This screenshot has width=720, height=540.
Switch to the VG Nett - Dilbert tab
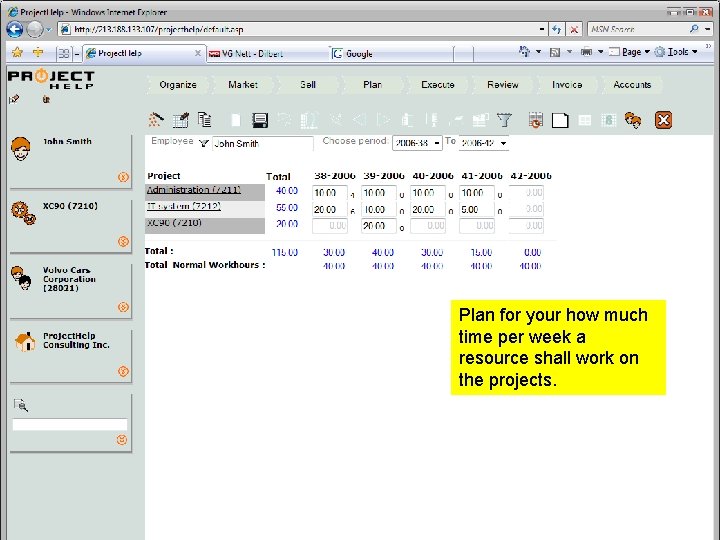click(267, 54)
